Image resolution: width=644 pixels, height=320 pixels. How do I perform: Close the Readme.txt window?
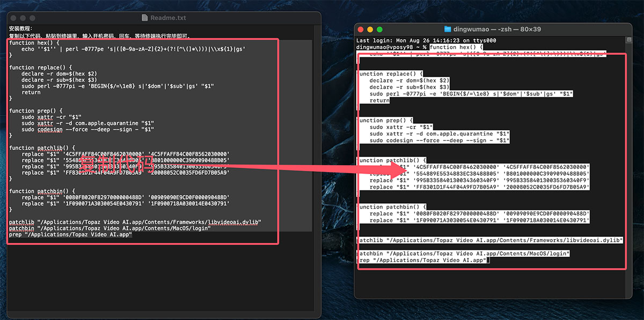13,18
